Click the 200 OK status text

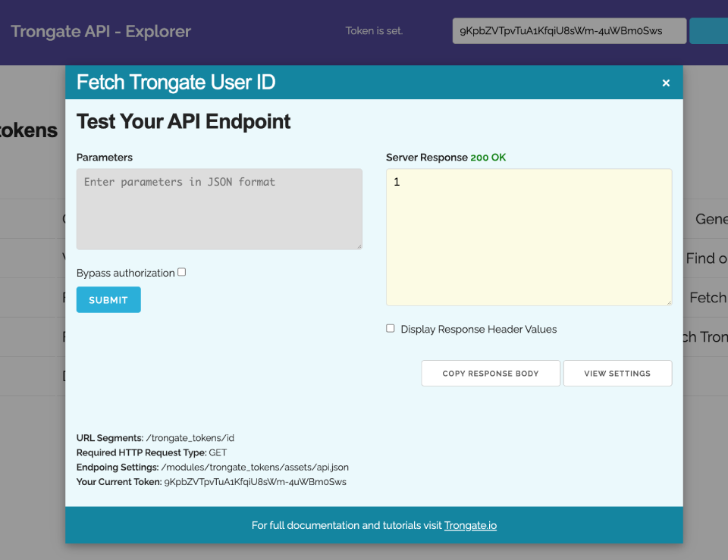click(x=488, y=158)
